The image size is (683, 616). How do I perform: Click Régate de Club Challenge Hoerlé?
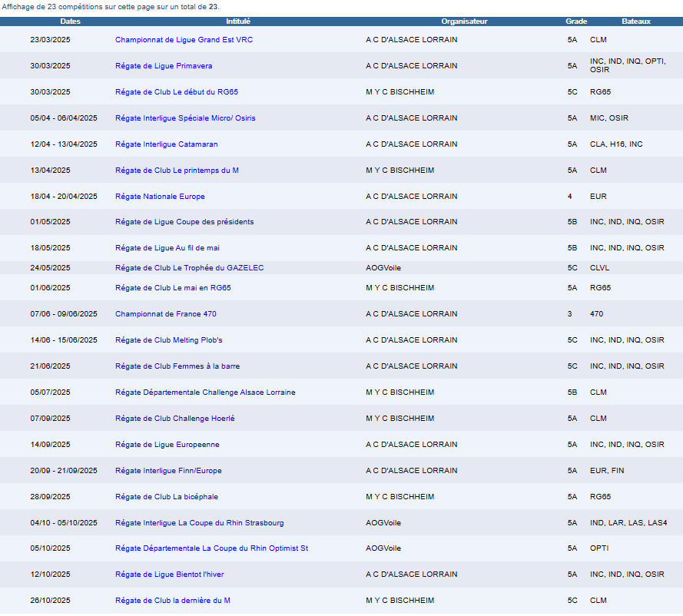[x=175, y=419]
